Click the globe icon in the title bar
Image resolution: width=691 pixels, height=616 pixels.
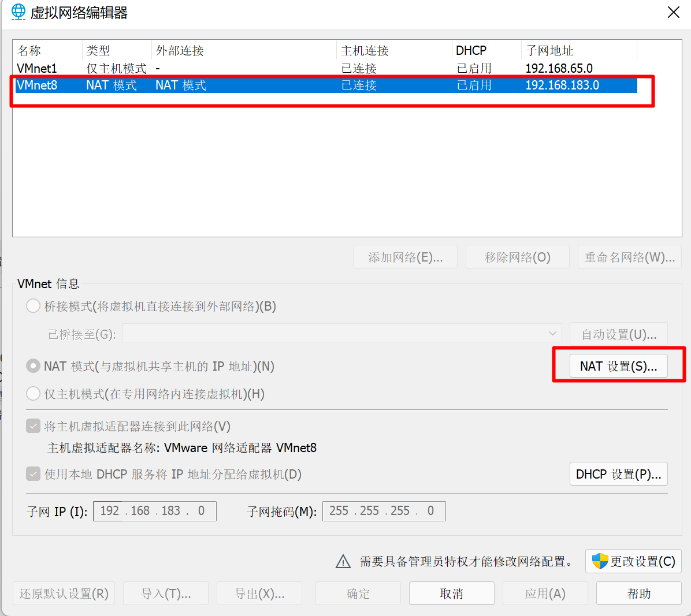point(18,12)
